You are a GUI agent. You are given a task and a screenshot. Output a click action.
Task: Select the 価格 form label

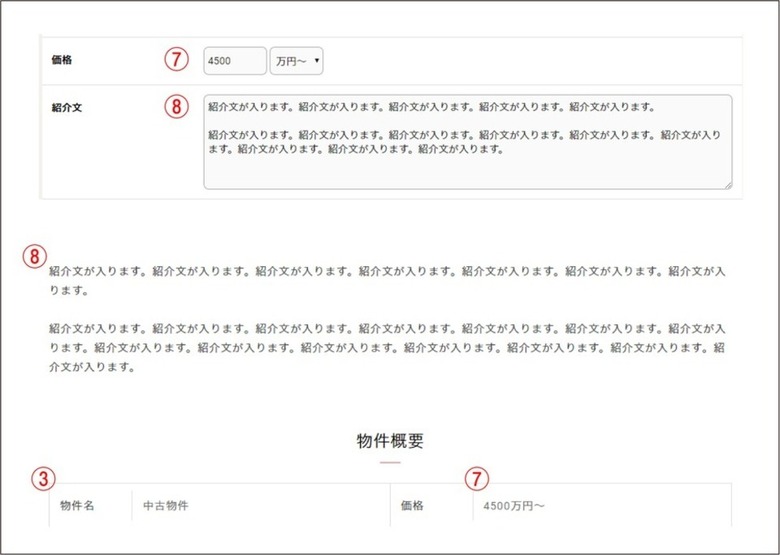click(62, 60)
